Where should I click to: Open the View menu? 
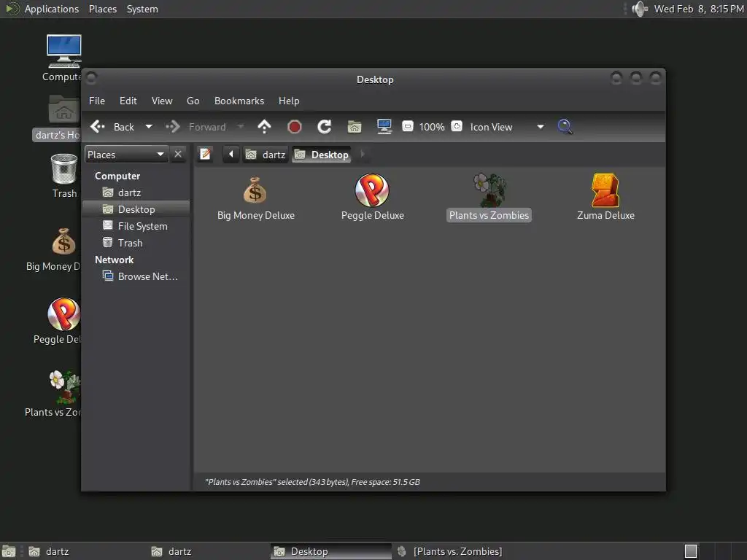coord(162,101)
